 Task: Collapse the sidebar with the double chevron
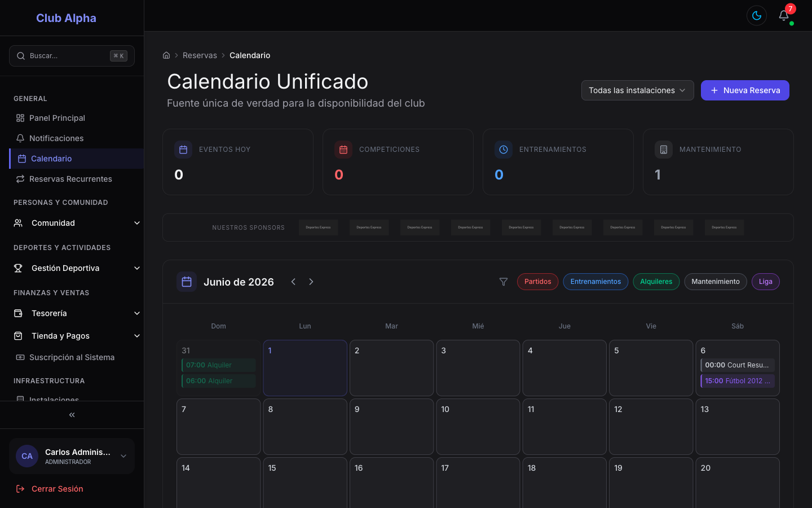72,415
